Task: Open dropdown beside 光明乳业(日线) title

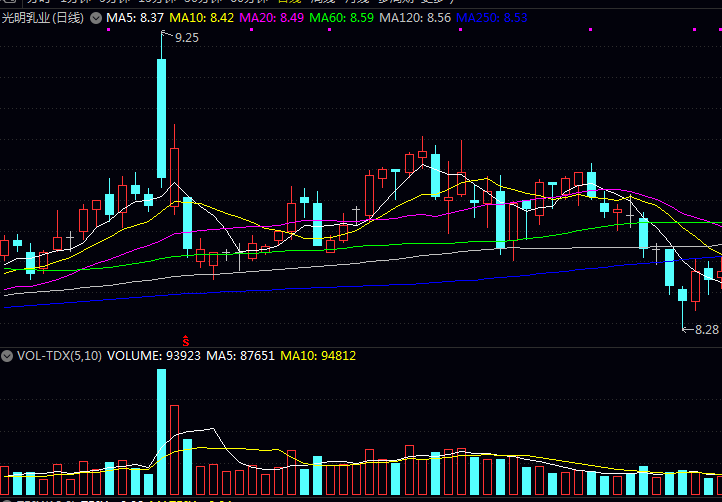Action: pos(96,18)
